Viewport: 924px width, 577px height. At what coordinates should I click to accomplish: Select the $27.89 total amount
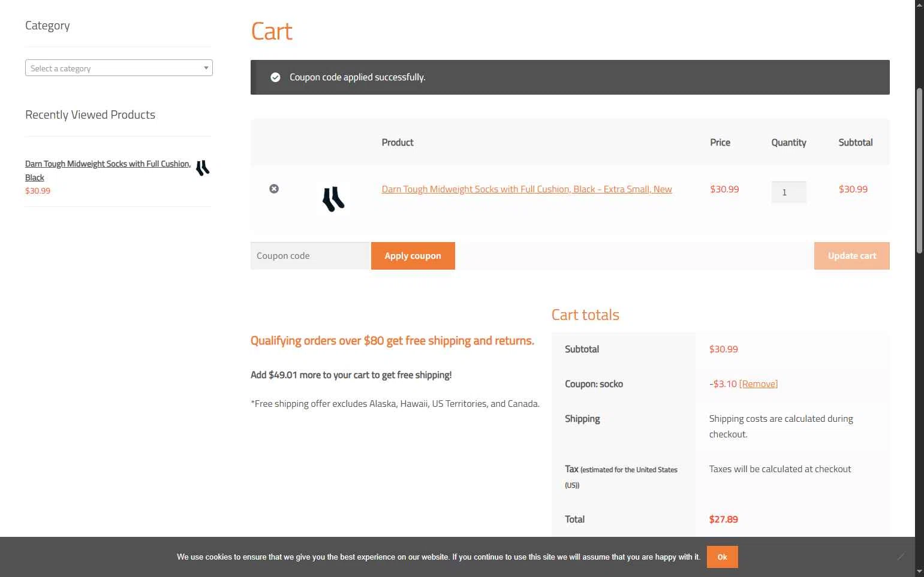click(723, 519)
